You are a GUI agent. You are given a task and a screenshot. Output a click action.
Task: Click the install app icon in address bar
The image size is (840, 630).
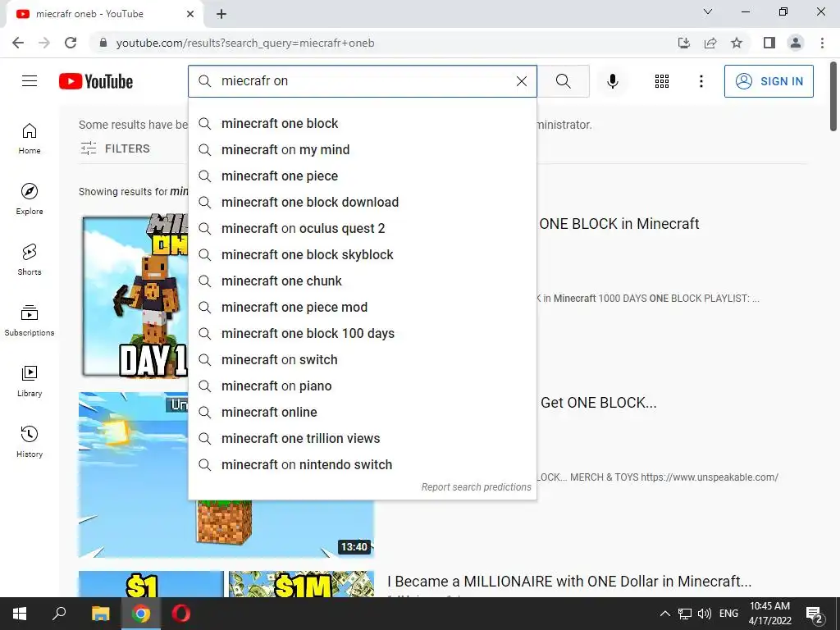coord(683,43)
